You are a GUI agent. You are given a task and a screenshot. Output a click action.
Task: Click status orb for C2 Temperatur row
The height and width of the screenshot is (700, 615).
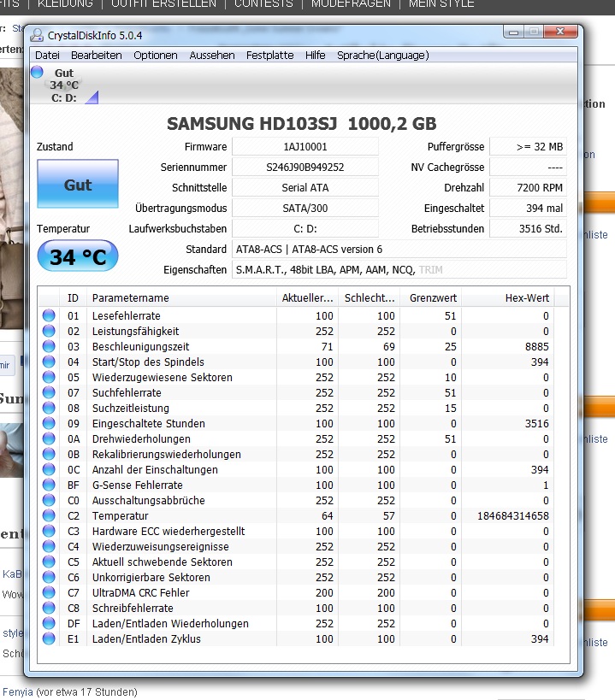pyautogui.click(x=49, y=515)
